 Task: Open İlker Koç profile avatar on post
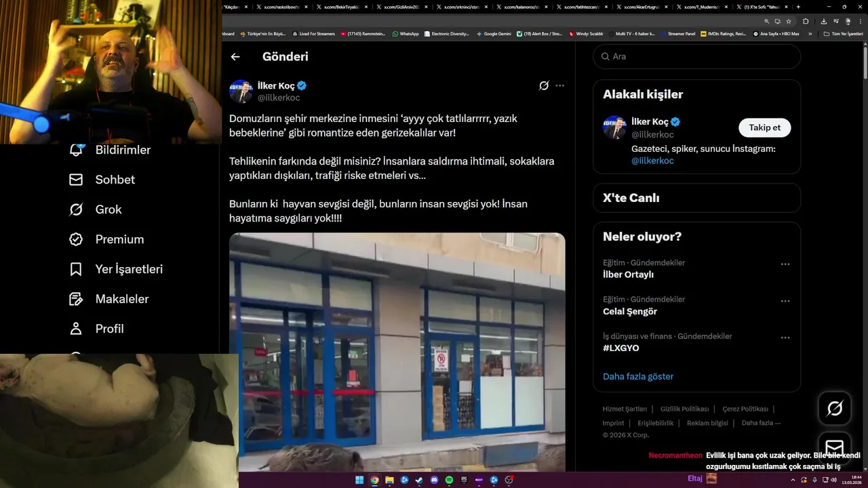click(241, 91)
